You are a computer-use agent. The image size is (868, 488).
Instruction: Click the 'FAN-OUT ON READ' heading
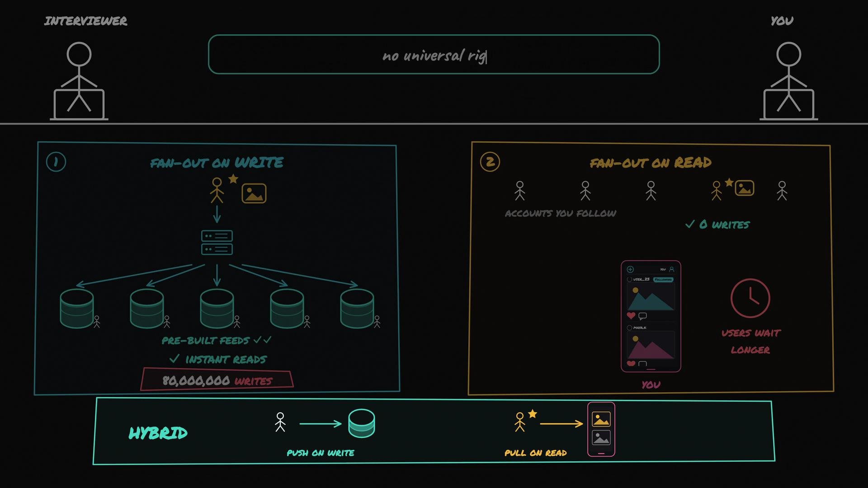(x=651, y=163)
